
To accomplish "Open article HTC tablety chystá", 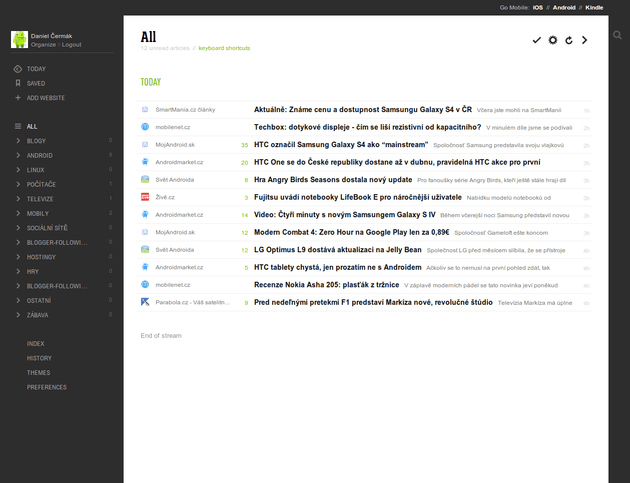I will click(x=338, y=267).
